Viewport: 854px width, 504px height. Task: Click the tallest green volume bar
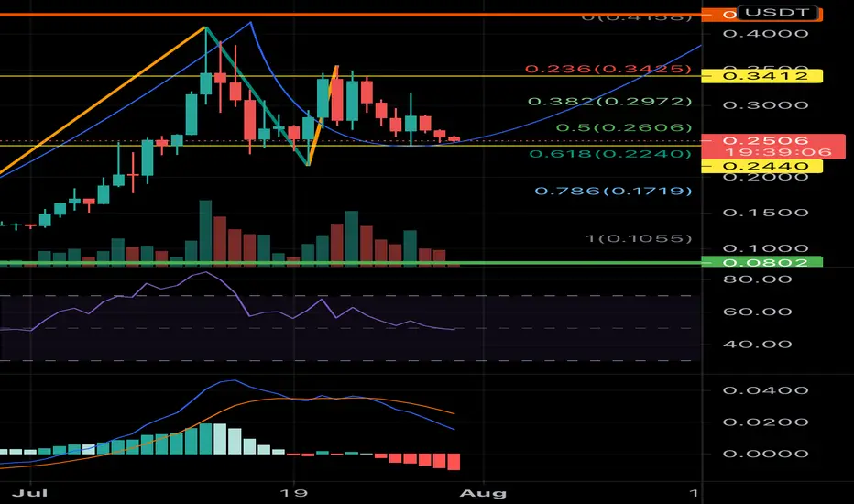pos(205,233)
